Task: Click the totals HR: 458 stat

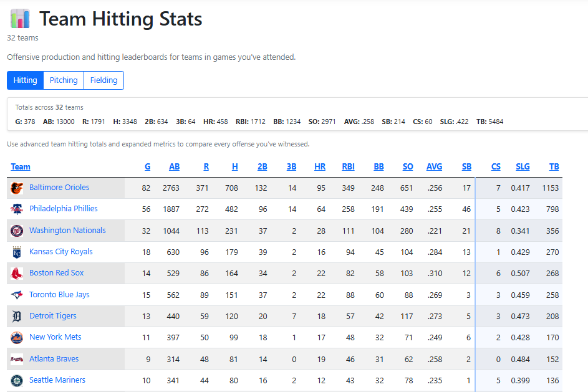Action: tap(216, 122)
